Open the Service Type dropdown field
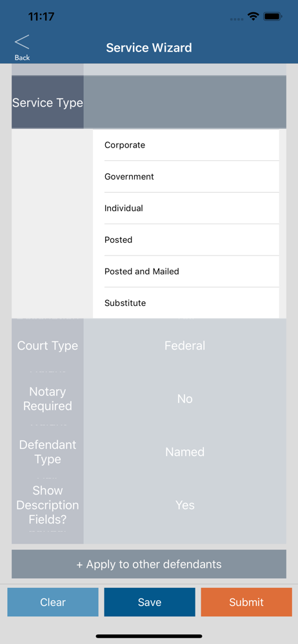Screen dimensions: 298x644 [185, 102]
